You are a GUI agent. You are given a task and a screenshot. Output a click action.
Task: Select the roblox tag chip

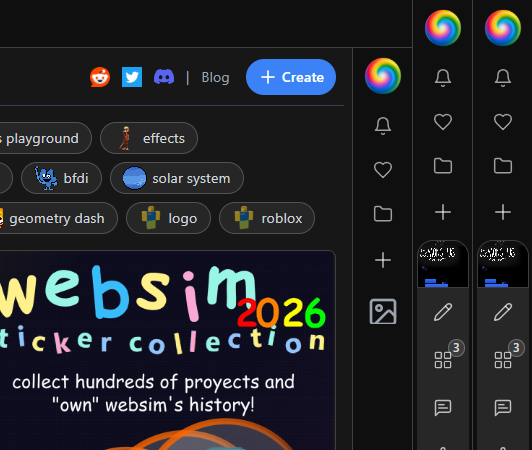pos(267,218)
